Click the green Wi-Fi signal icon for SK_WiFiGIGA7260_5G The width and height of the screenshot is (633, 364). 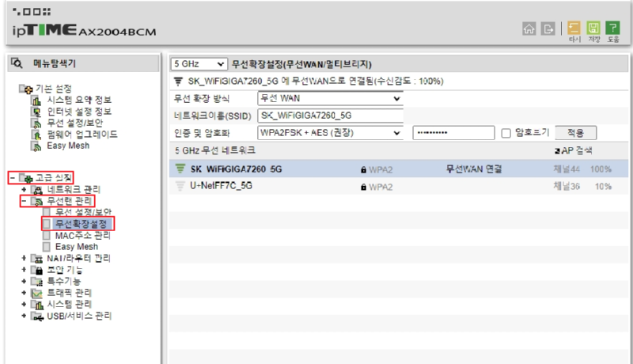pos(180,169)
